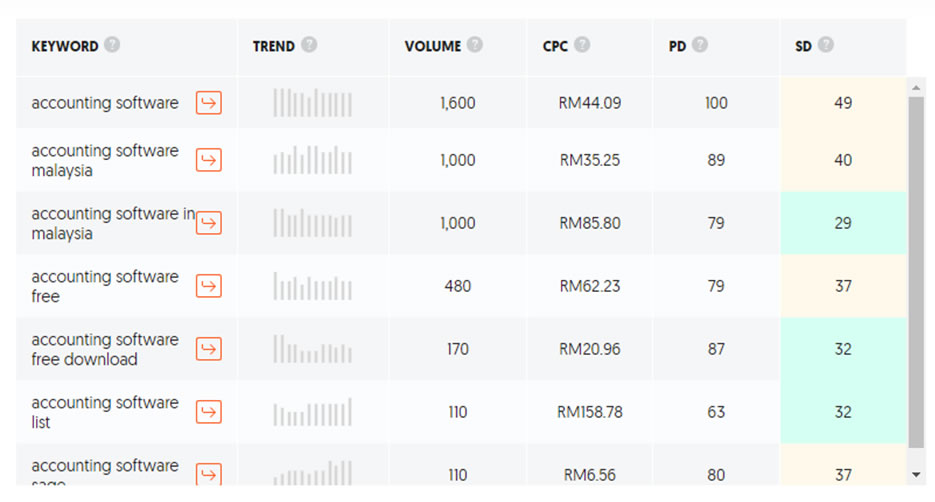Screen dimensions: 935x502
Task: Show help tooltip for VOLUME column
Action: (474, 45)
